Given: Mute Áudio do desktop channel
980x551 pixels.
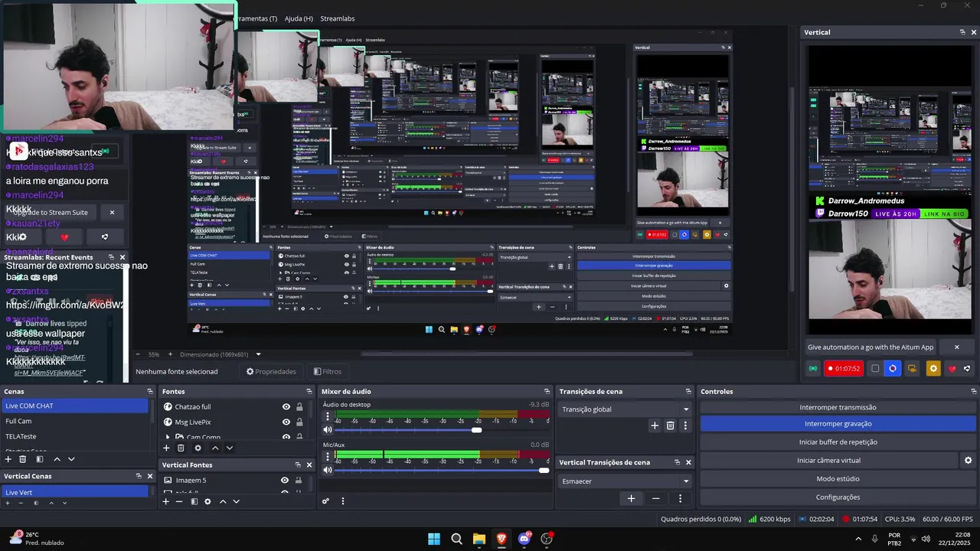Looking at the screenshot, I should [x=328, y=430].
